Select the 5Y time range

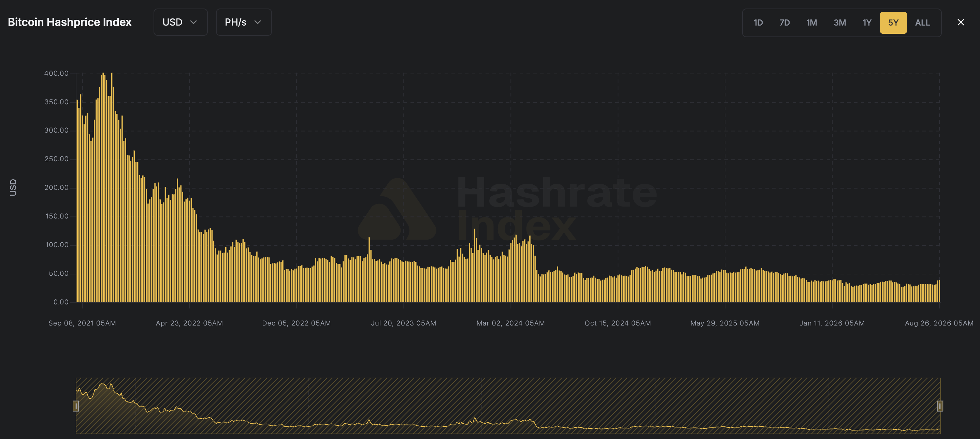tap(893, 23)
